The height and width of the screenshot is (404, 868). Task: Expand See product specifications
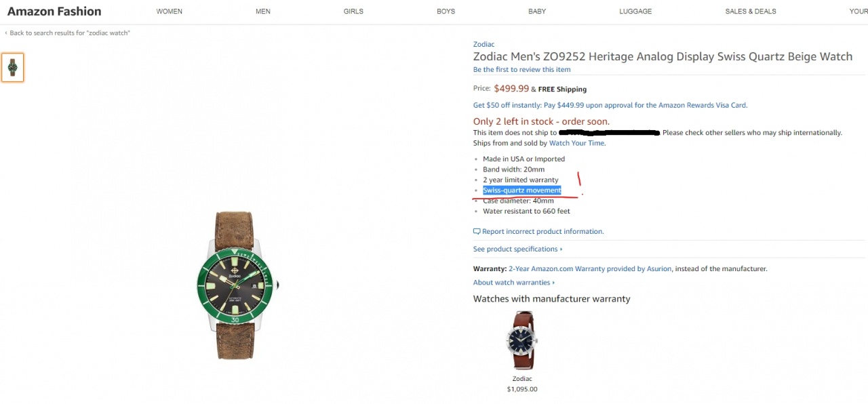tap(517, 249)
